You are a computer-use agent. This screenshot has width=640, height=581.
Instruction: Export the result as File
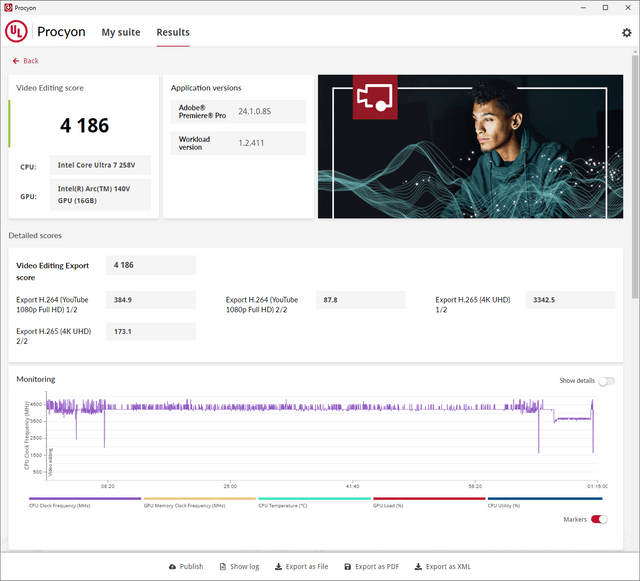302,567
